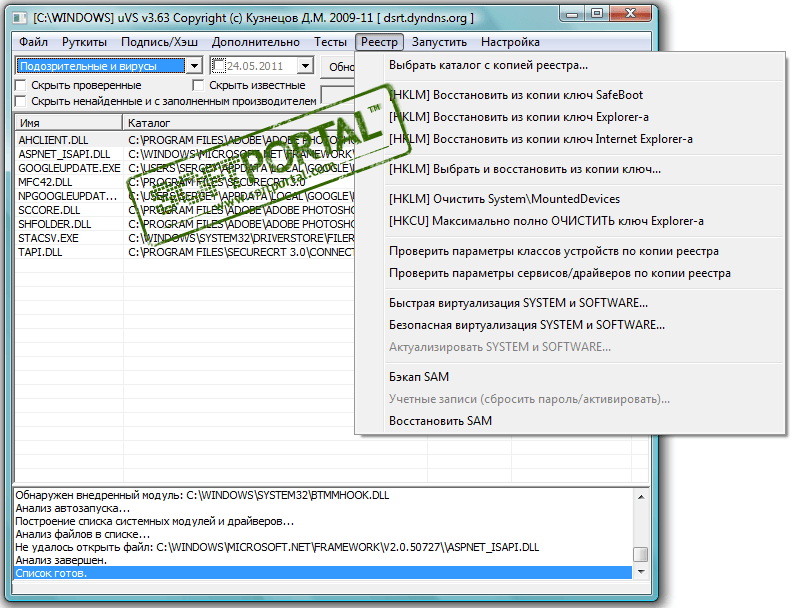Select Безопасная виртуализация SYSTEM и SOFTWARE

point(527,325)
